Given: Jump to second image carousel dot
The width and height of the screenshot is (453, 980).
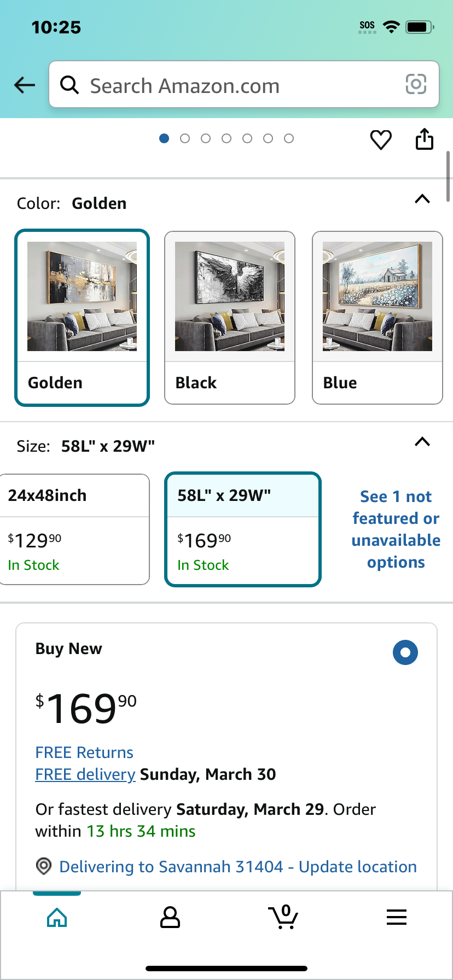Looking at the screenshot, I should [x=185, y=138].
